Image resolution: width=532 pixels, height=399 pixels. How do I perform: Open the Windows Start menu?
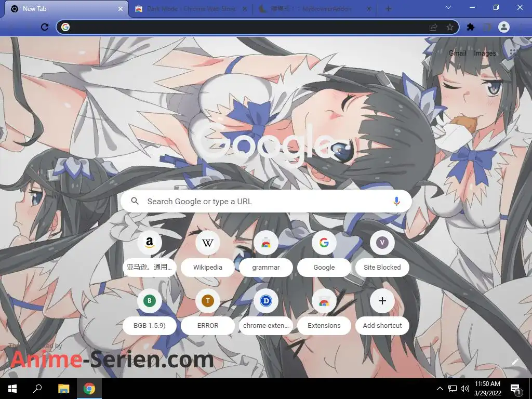point(12,389)
